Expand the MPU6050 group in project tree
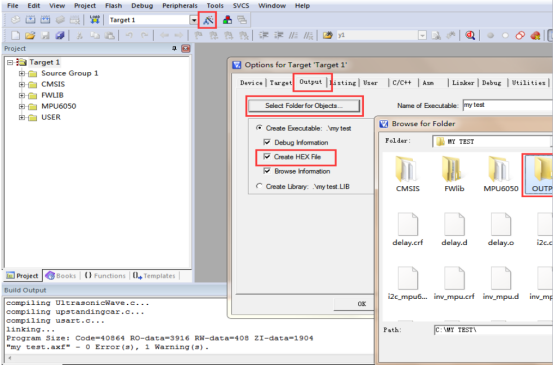This screenshot has width=554, height=365. click(x=22, y=106)
